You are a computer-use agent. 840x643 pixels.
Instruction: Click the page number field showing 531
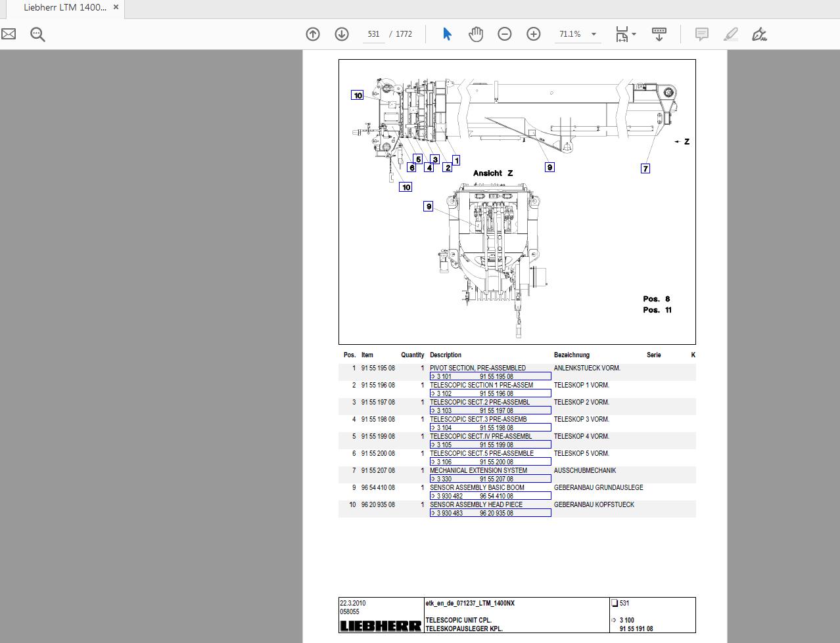click(x=374, y=34)
